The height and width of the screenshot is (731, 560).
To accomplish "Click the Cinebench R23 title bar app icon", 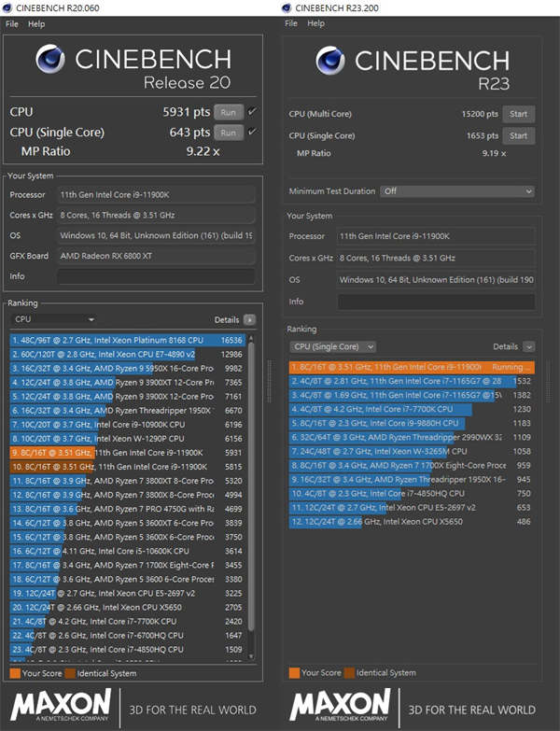I will click(x=287, y=7).
